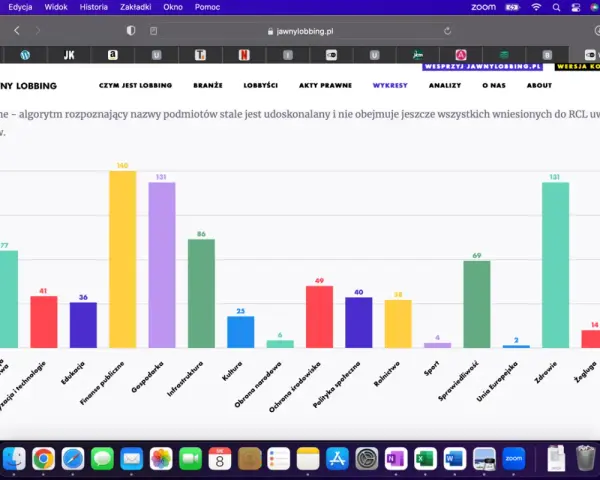Click Wesprzyj jawnylobbing.pl button
This screenshot has width=600, height=480.
pos(482,67)
